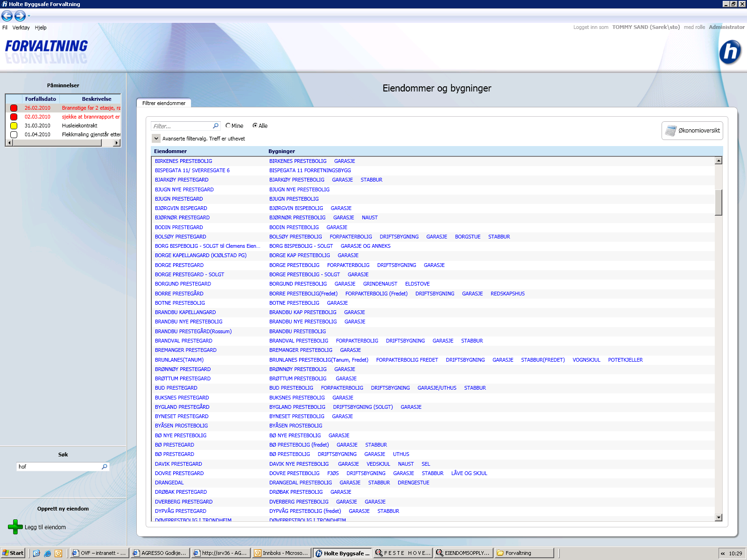Click Legg til eiendom link
Viewport: 747px width, 560px height.
pos(45,527)
